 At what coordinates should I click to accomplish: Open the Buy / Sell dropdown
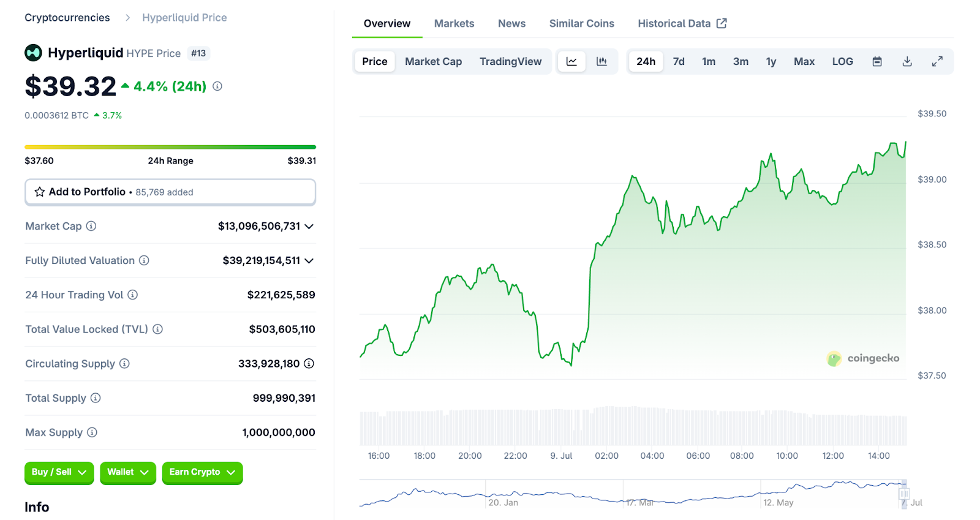pos(59,472)
